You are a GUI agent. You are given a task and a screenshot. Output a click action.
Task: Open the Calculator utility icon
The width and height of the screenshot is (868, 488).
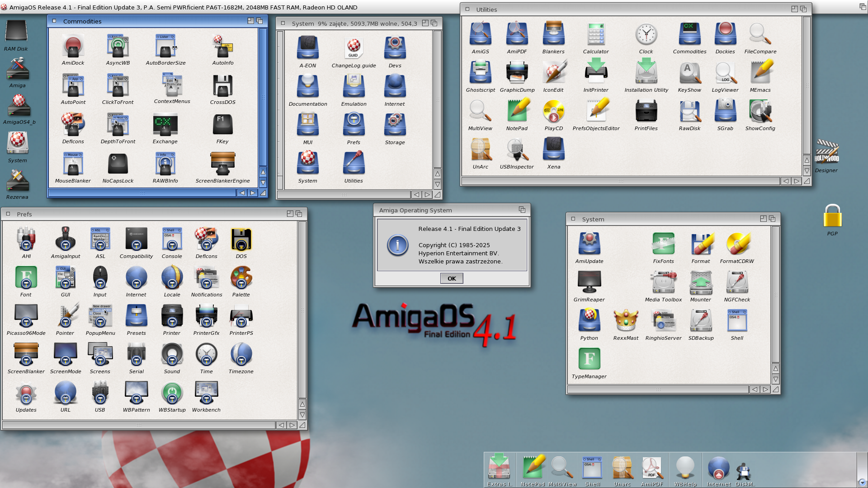tap(595, 35)
